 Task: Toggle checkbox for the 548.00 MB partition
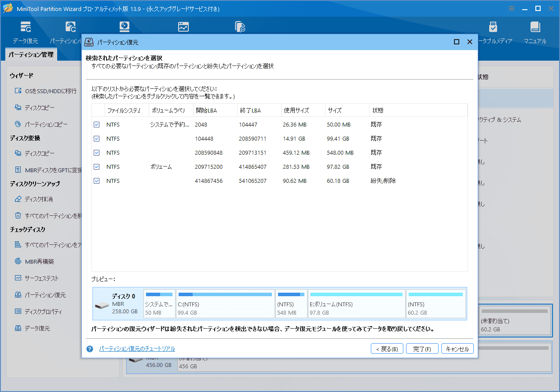coord(96,153)
